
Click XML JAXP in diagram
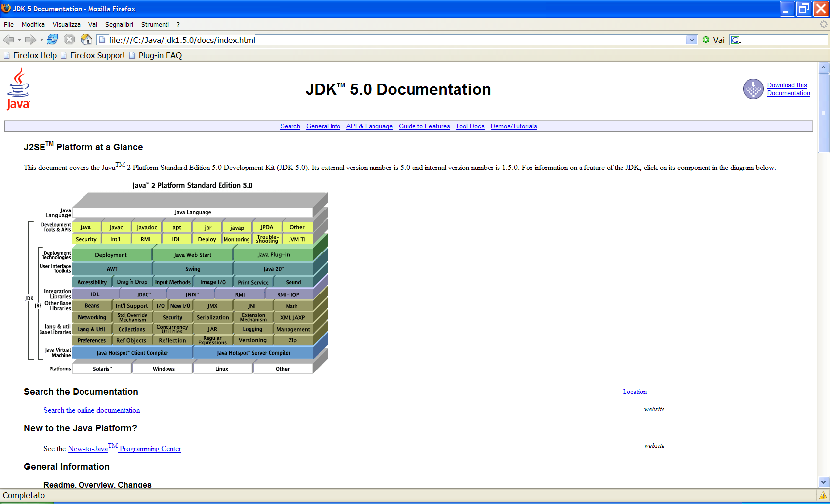(x=292, y=318)
